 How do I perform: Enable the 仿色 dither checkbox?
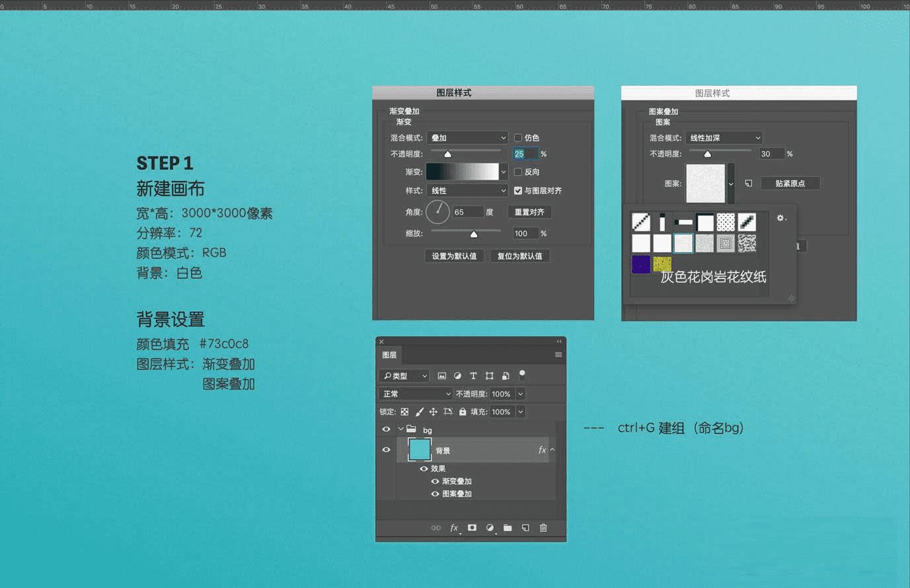[518, 137]
